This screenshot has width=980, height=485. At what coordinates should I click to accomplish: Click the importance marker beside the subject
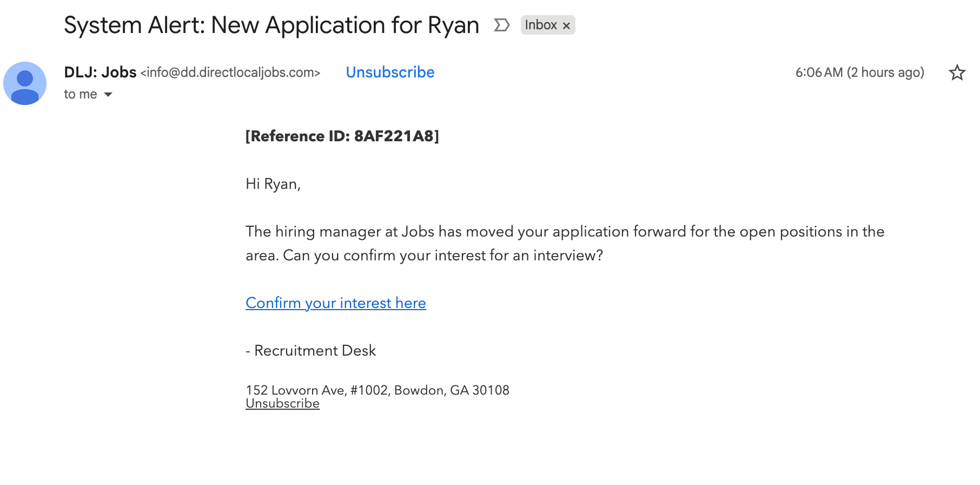pos(501,25)
